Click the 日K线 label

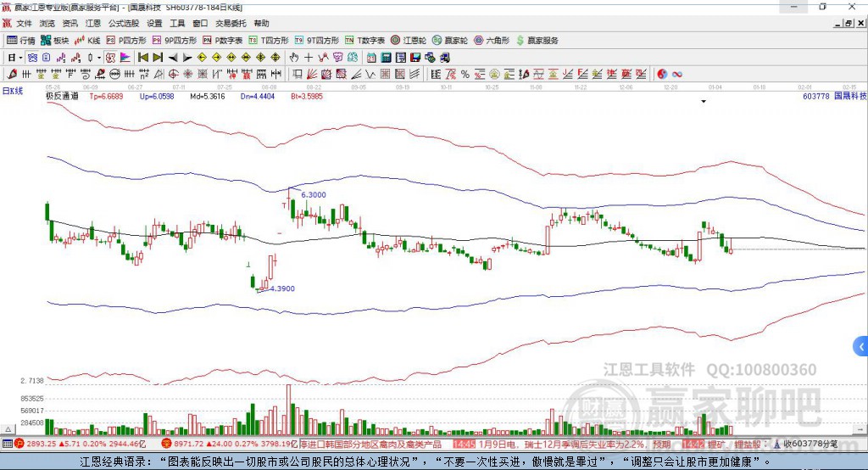[13, 91]
